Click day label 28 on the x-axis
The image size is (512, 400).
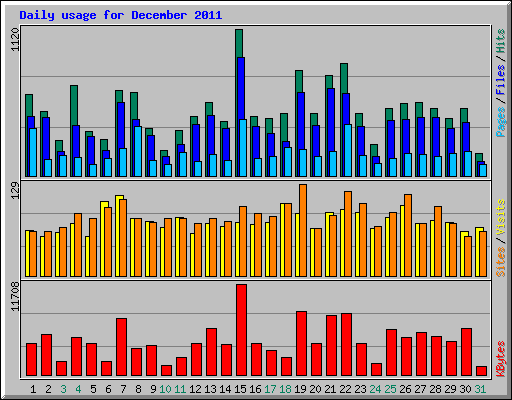pyautogui.click(x=435, y=389)
